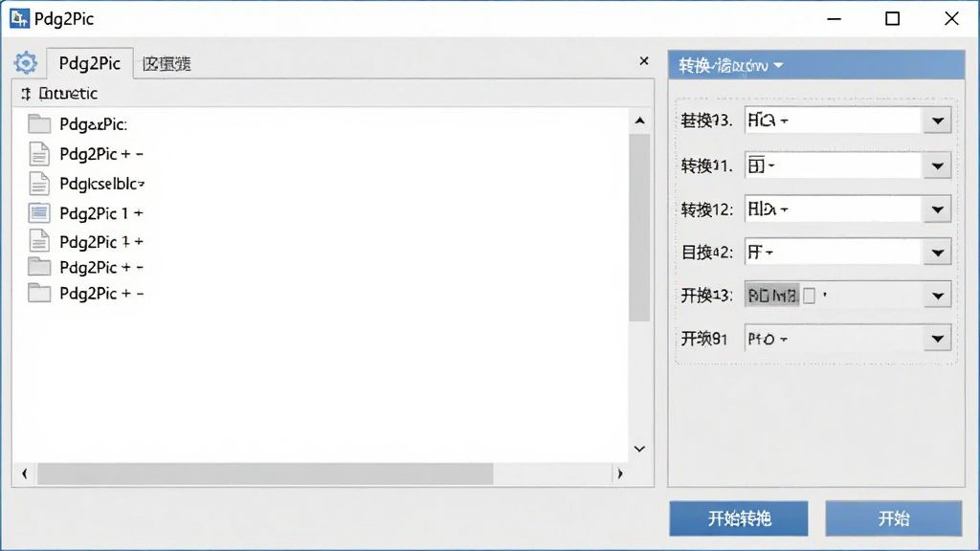Click the horizontal scrollbar thumb

(265, 474)
